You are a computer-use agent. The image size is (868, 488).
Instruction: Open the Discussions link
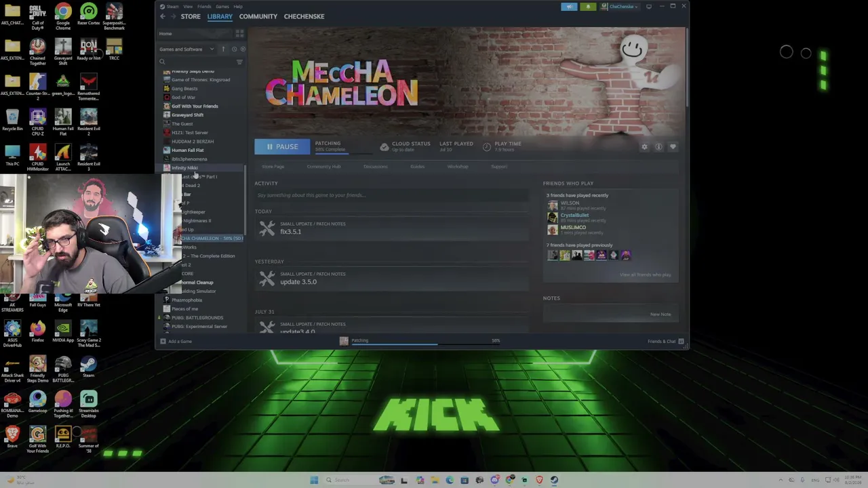pos(375,167)
